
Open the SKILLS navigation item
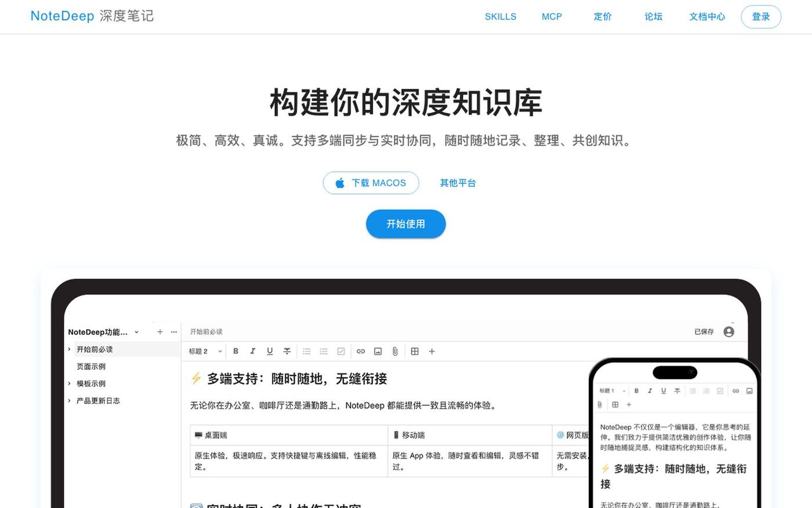click(501, 17)
